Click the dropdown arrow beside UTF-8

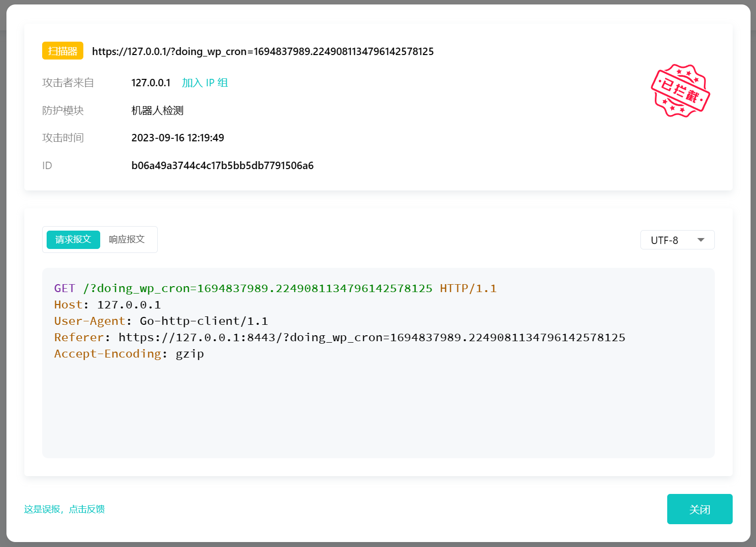pyautogui.click(x=701, y=240)
